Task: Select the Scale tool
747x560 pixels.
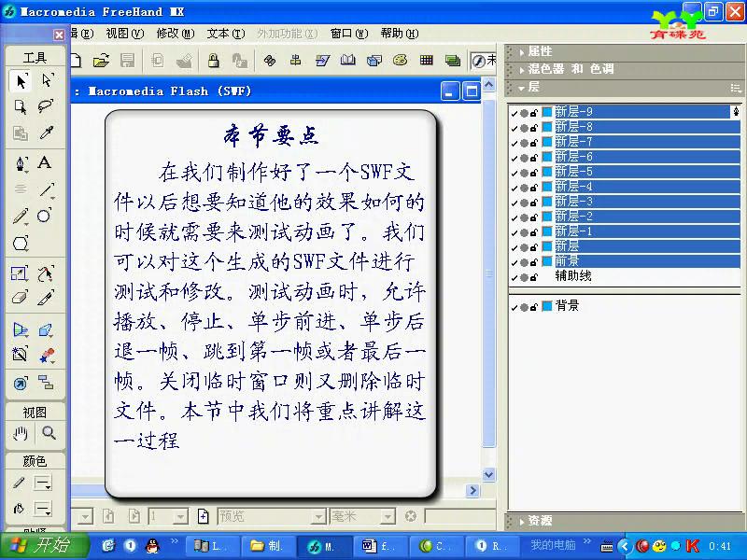Action: click(20, 273)
